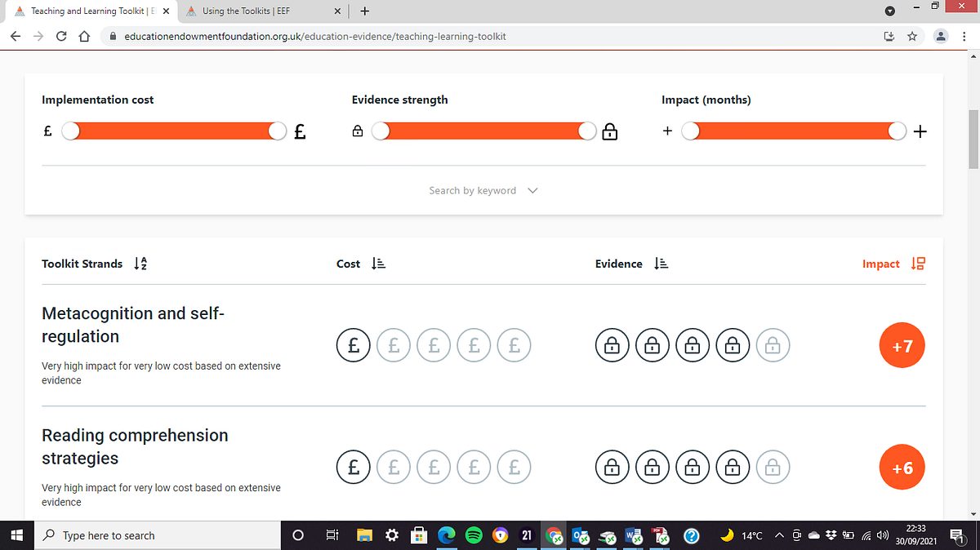Screen dimensions: 980x550
Task: Open Chrome profile avatar
Action: pyautogui.click(x=941, y=36)
